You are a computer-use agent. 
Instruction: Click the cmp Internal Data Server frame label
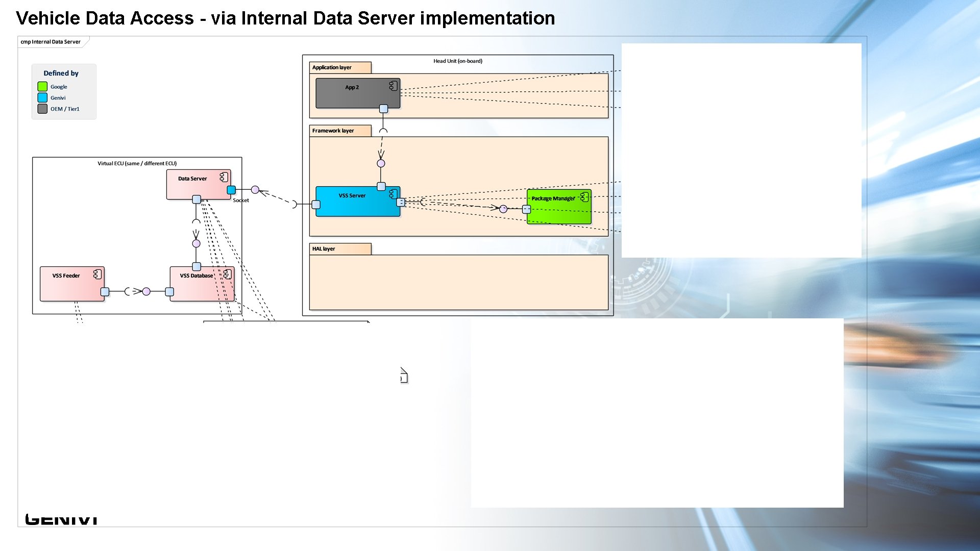coord(51,42)
